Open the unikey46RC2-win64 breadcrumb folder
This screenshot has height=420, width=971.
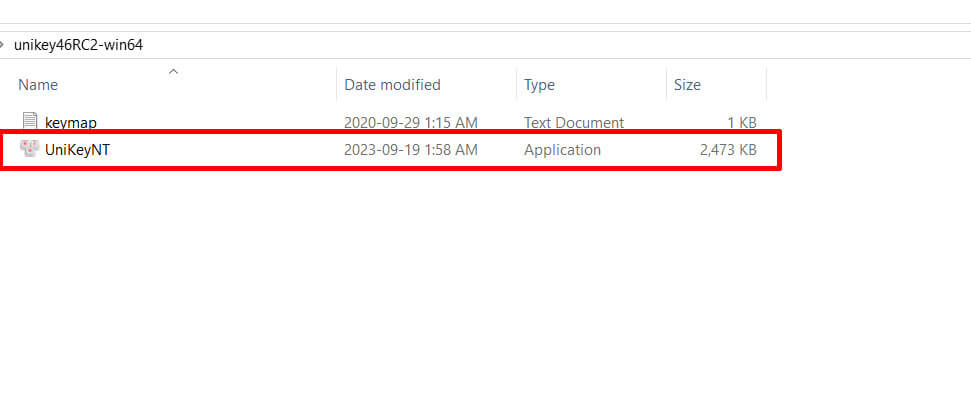tap(78, 45)
